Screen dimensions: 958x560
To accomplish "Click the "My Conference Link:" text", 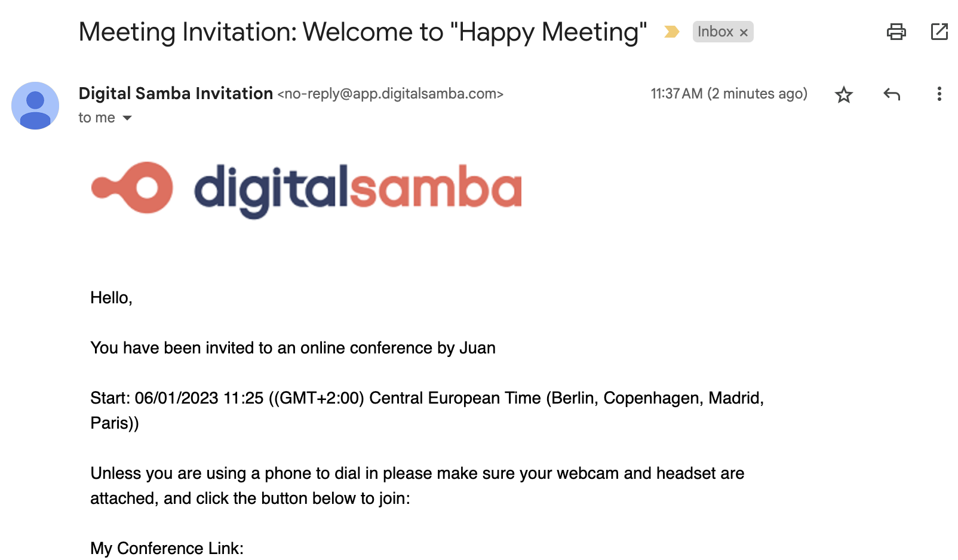I will tap(167, 548).
